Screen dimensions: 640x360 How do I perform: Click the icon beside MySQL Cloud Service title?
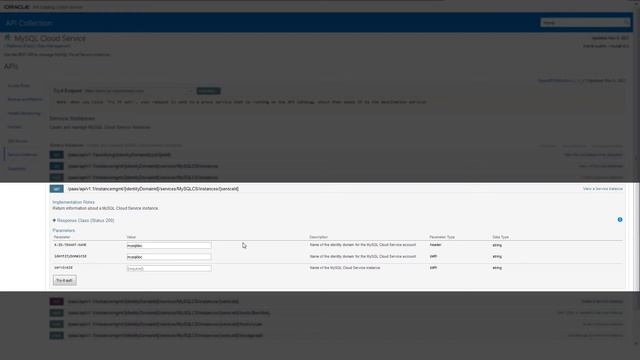(7, 38)
